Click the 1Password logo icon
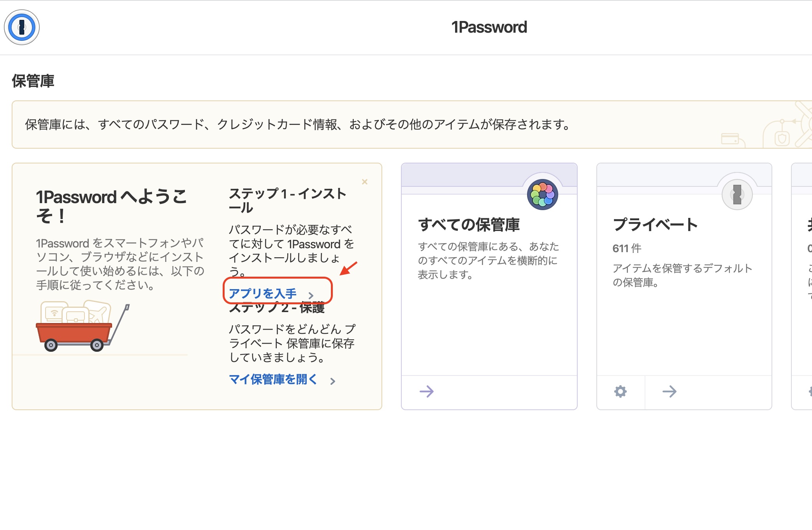Image resolution: width=812 pixels, height=530 pixels. 22,27
